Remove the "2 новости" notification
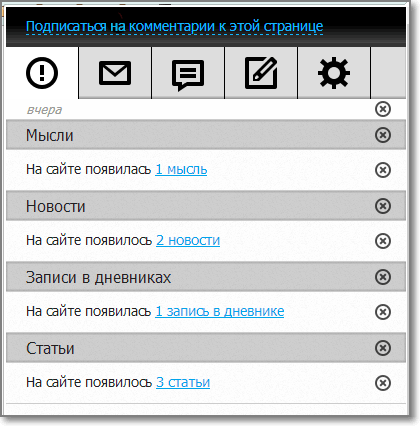This screenshot has width=420, height=426. (383, 241)
